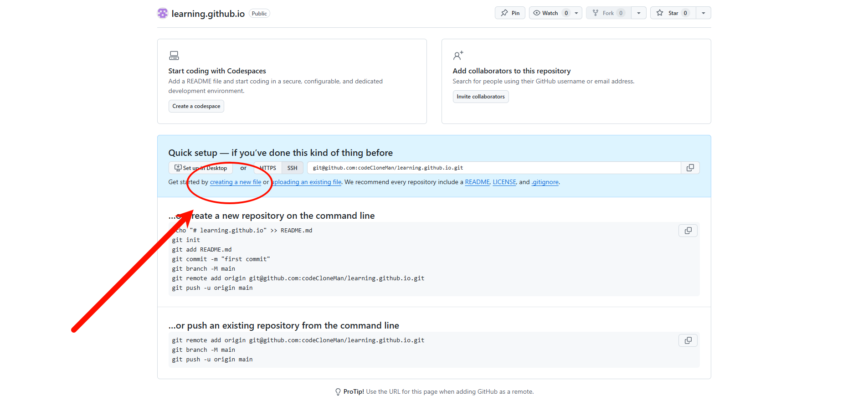Image resolution: width=868 pixels, height=396 pixels.
Task: Open the Watch notifications dropdown arrow
Action: pos(576,13)
